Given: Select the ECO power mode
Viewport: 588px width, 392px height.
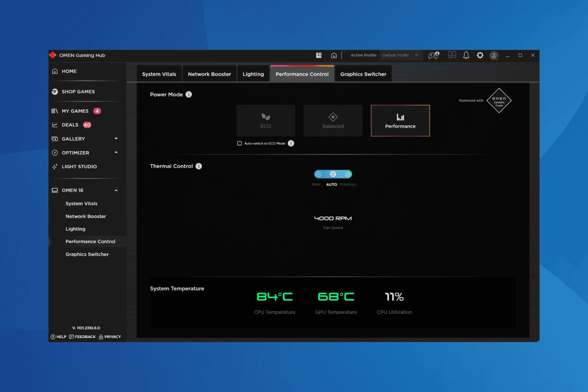Looking at the screenshot, I should (266, 121).
